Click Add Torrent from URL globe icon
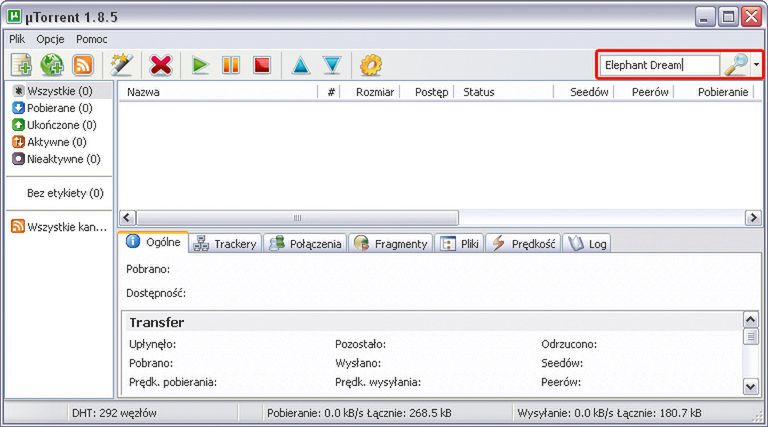 [x=52, y=65]
